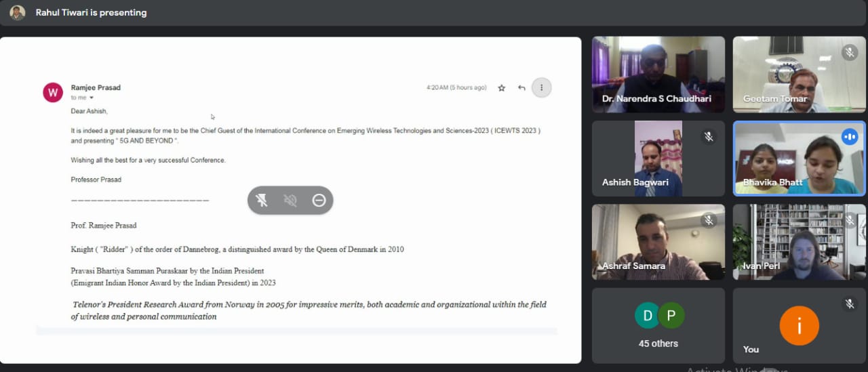This screenshot has height=372, width=868.
Task: Click the muted mic icon on Ivan Perl
Action: (849, 220)
